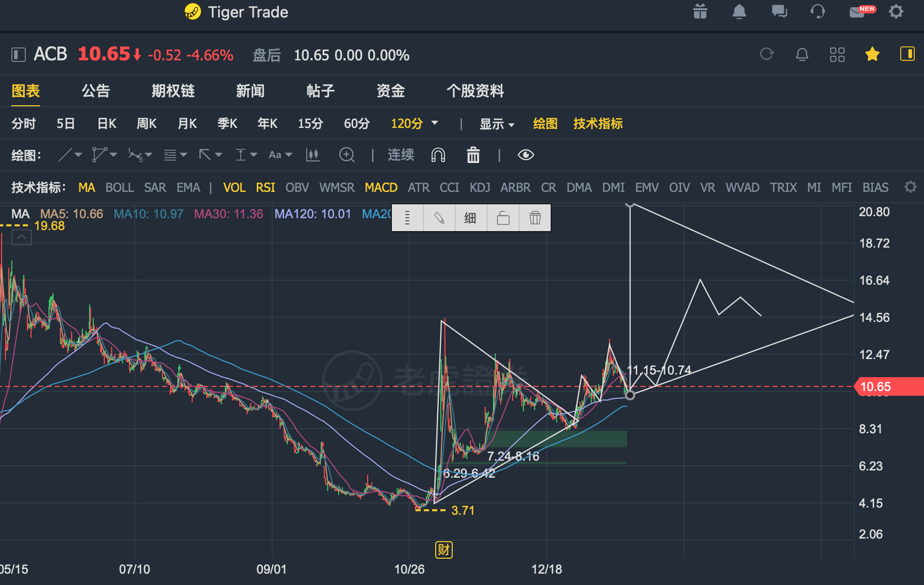Switch chart to 周K weekly candles
Image resolution: width=924 pixels, height=585 pixels.
[x=146, y=123]
